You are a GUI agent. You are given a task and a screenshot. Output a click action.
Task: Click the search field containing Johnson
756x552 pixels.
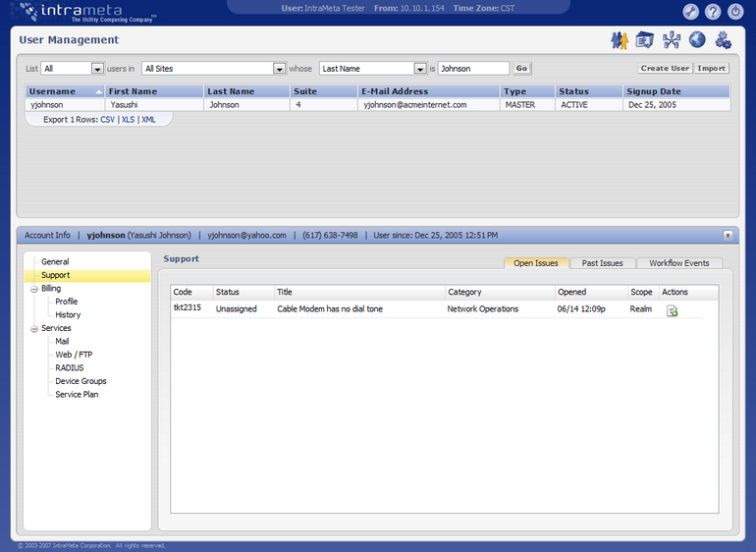pos(473,69)
